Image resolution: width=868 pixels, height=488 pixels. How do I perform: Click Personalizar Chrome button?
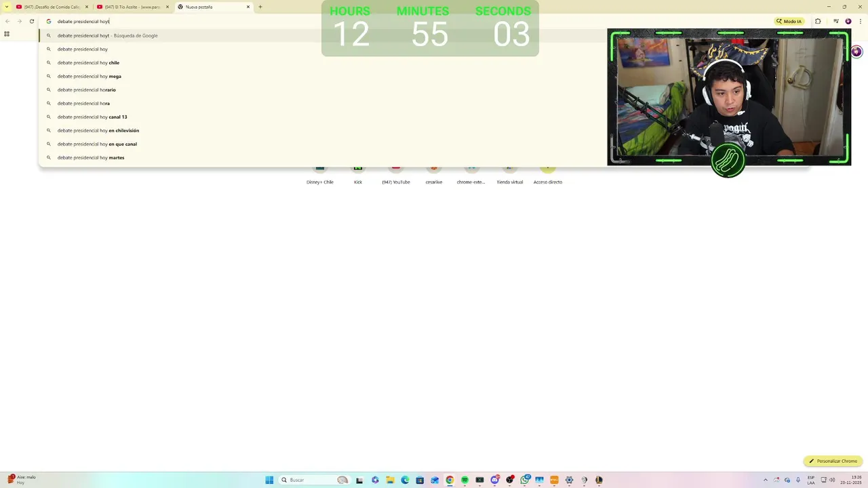pyautogui.click(x=833, y=461)
